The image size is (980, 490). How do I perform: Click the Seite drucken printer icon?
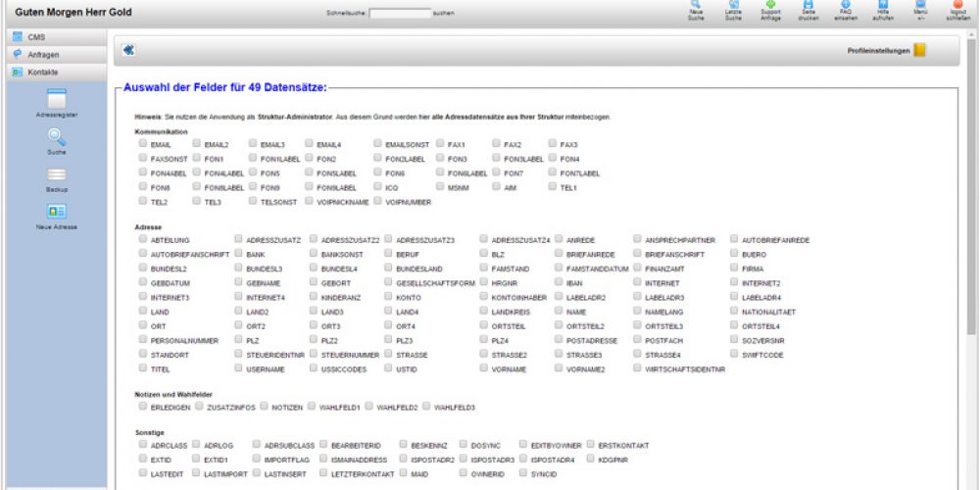click(x=808, y=6)
